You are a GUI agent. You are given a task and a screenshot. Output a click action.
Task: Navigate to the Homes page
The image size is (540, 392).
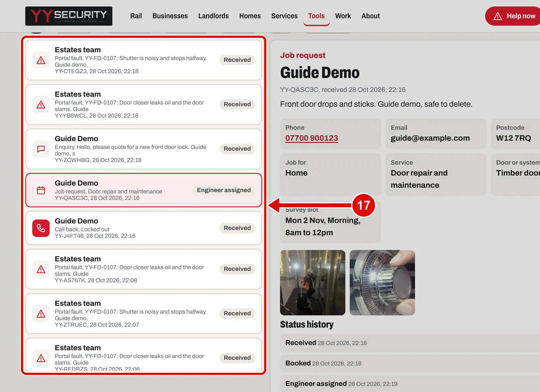(250, 16)
